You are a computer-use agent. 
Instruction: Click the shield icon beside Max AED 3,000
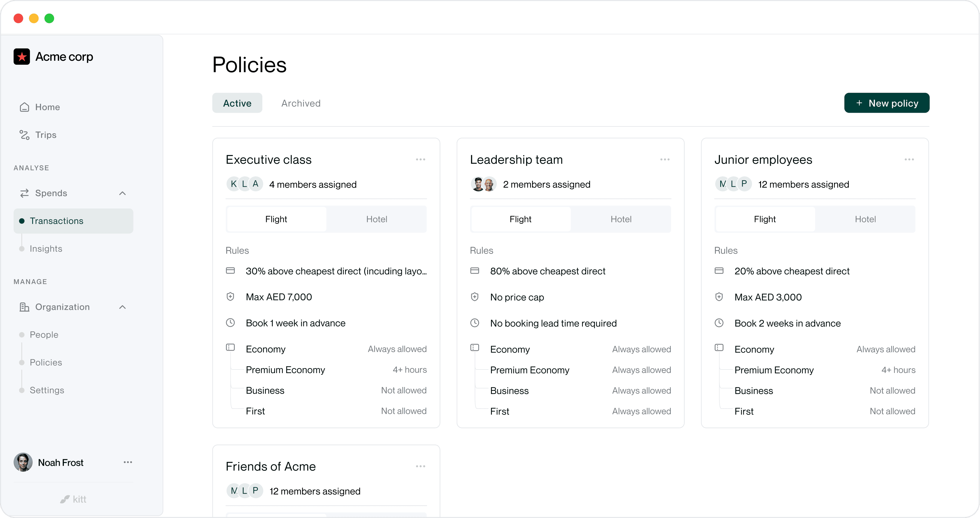719,297
